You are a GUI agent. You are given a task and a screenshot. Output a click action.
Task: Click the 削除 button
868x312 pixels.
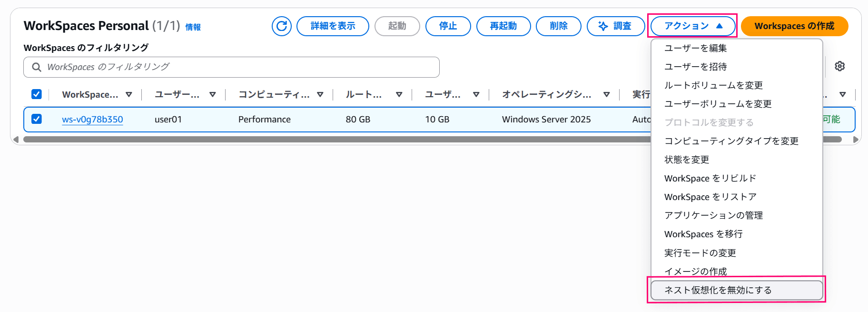click(559, 26)
